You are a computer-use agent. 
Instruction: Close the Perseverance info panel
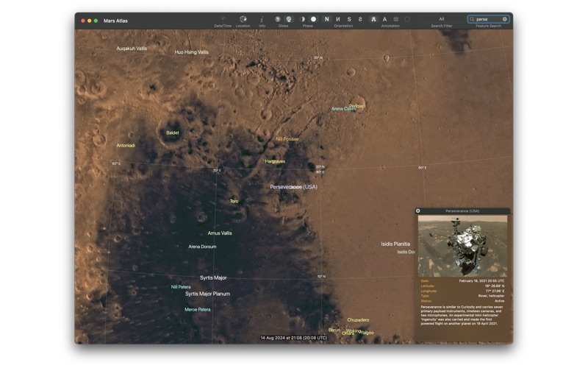pos(417,211)
